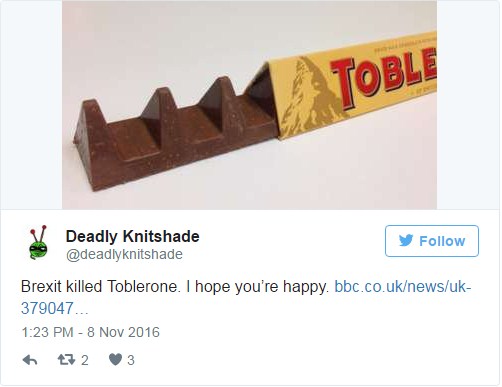This screenshot has width=502, height=387.
Task: Follow Deadly Knitshade
Action: (x=432, y=241)
